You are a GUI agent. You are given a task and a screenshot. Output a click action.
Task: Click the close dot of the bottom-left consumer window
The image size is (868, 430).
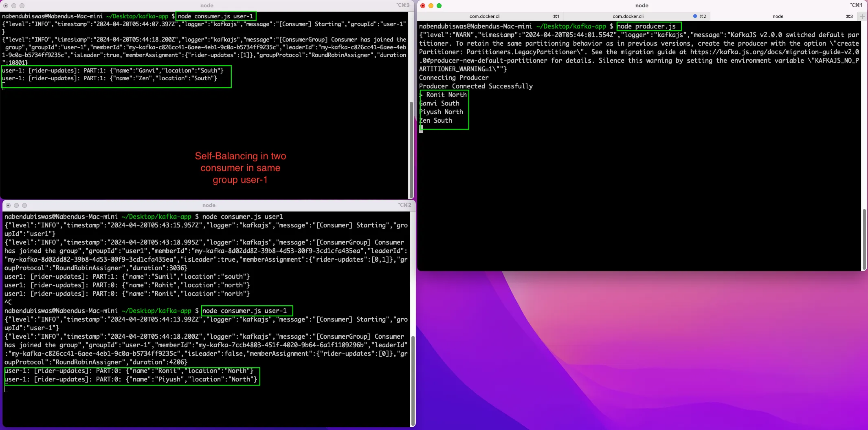click(x=8, y=205)
